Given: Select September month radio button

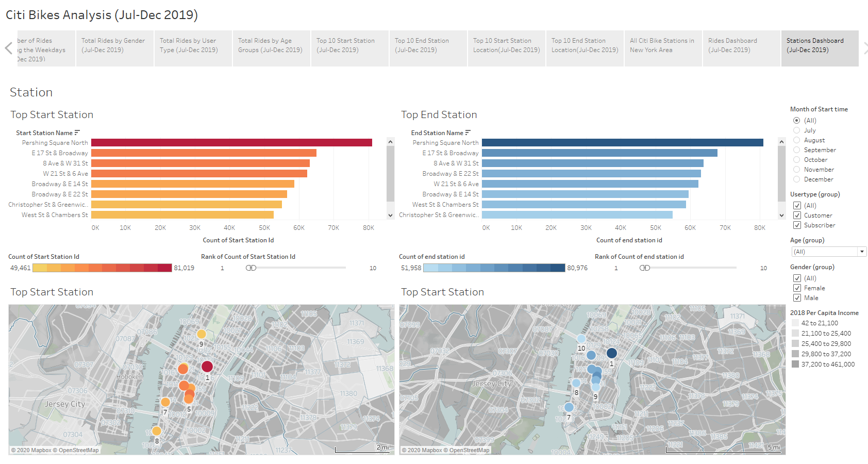Looking at the screenshot, I should click(x=797, y=150).
